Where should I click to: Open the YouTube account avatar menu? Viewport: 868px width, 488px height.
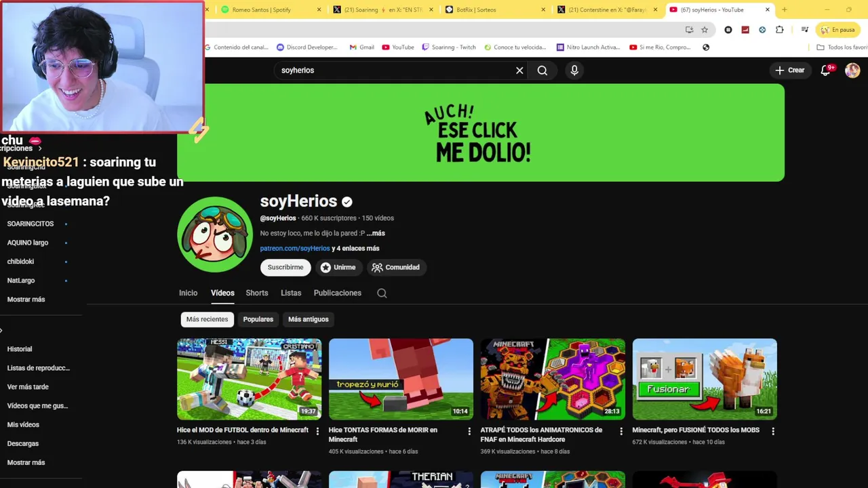click(x=852, y=70)
